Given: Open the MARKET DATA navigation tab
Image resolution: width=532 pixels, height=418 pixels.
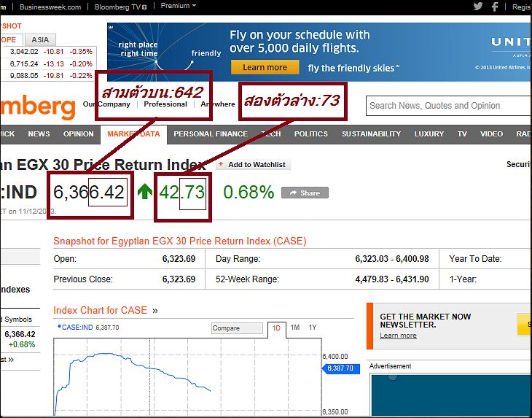Looking at the screenshot, I should coord(133,134).
